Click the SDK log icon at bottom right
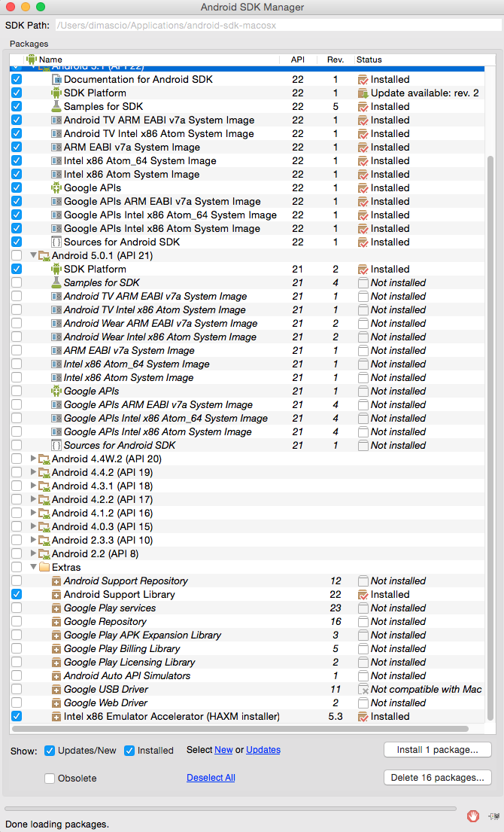Screen dimensions: 504x832 pyautogui.click(x=493, y=815)
